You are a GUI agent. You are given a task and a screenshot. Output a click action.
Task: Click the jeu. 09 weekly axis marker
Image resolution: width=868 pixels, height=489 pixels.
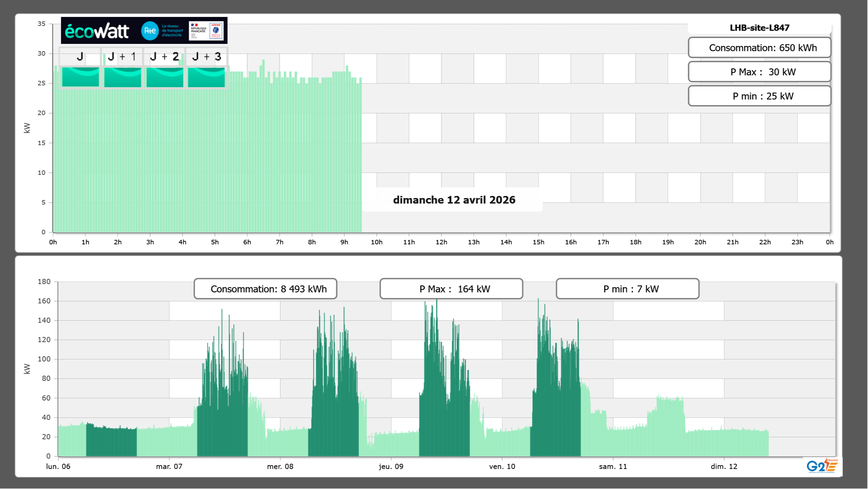(x=391, y=466)
